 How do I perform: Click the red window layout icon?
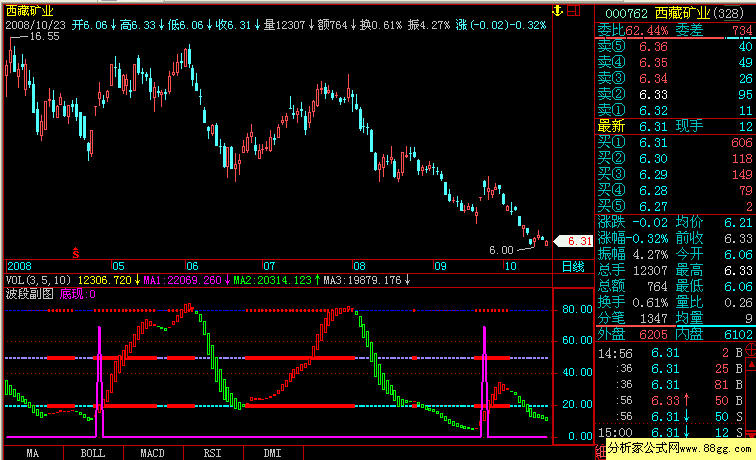point(574,10)
